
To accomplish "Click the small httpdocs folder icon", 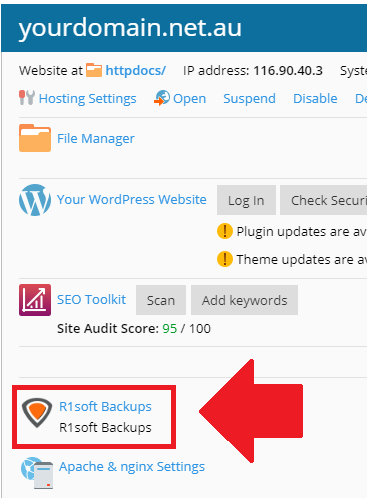I will (x=94, y=70).
